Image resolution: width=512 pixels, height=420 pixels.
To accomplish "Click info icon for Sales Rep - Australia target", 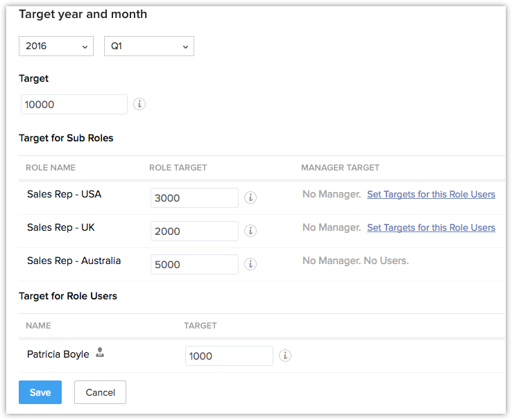I will 251,264.
